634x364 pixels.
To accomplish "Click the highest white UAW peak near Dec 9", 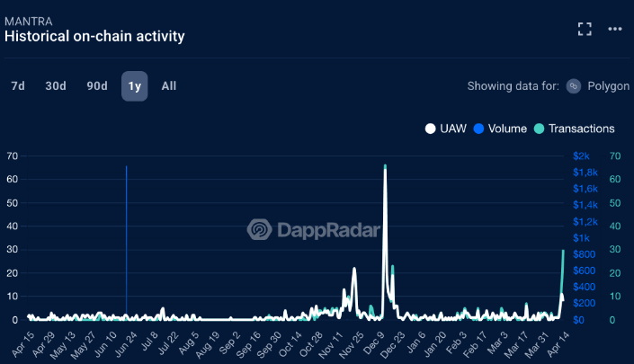I will coord(385,170).
